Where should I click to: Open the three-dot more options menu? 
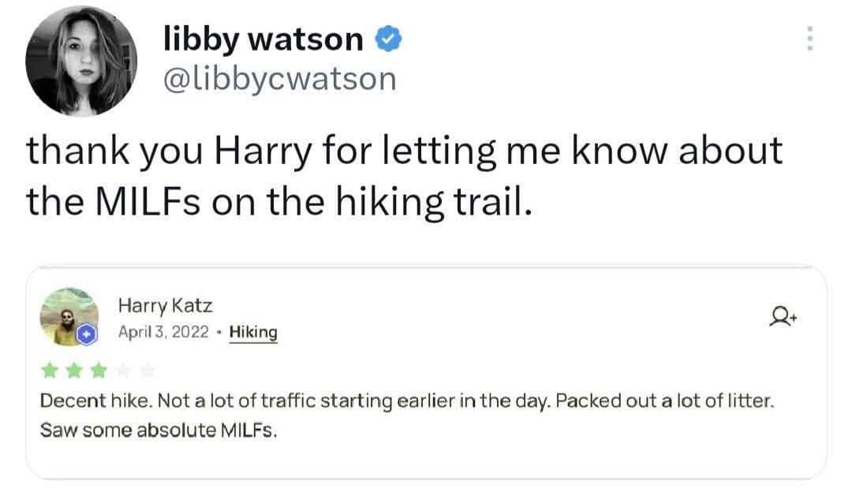(x=809, y=38)
